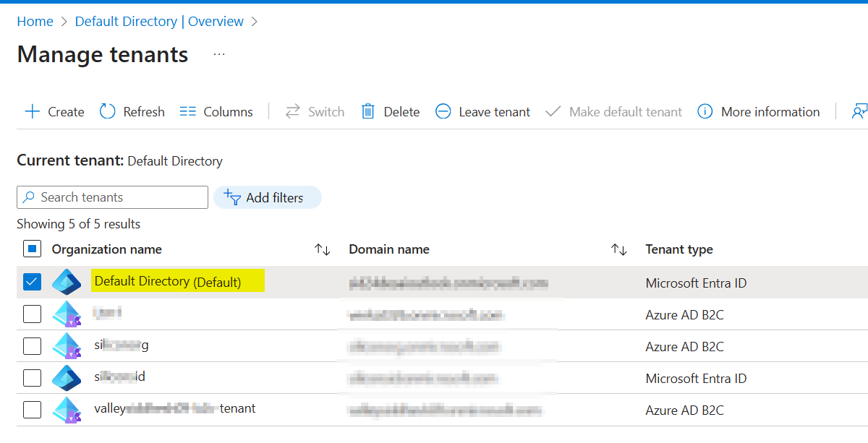The width and height of the screenshot is (868, 443).
Task: Click Azure AD B2C in the second row
Action: [684, 314]
